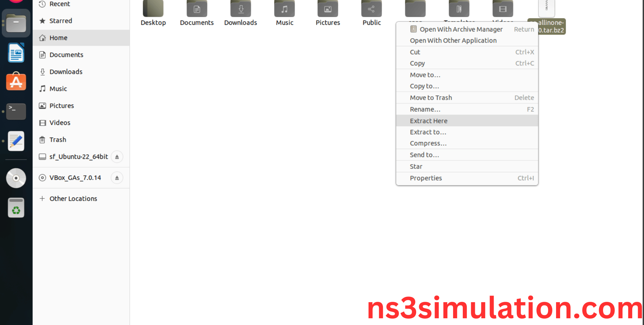Image resolution: width=644 pixels, height=325 pixels.
Task: Eject the VBox_GAs_7.0.14 disc
Action: [x=117, y=178]
